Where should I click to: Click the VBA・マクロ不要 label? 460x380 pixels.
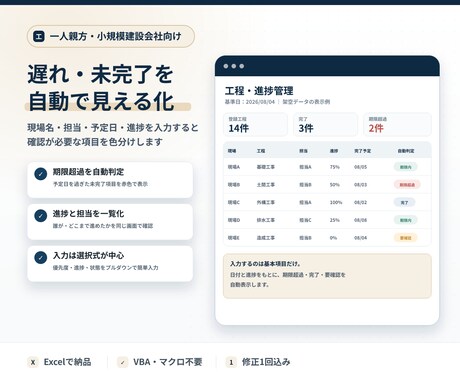point(168,362)
